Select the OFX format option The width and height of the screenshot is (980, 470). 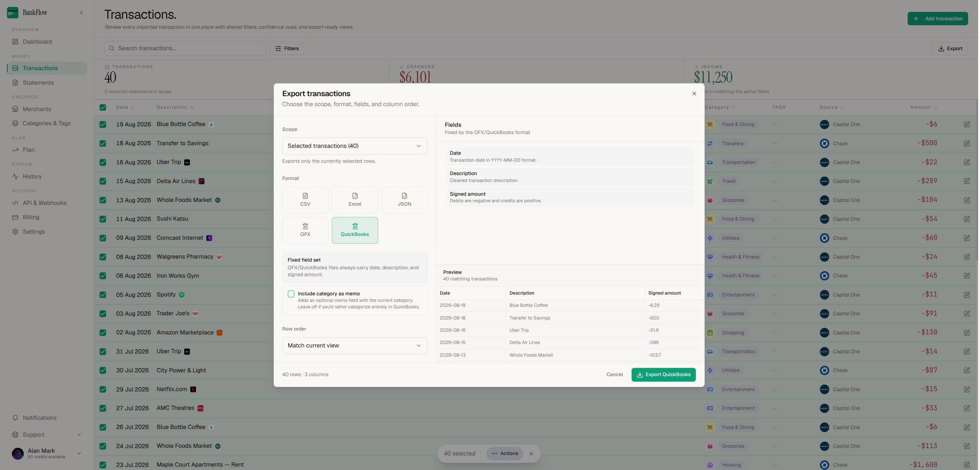(x=305, y=230)
